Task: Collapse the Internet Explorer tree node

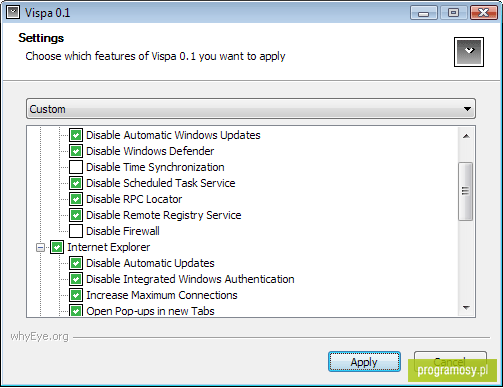Action: (40, 248)
